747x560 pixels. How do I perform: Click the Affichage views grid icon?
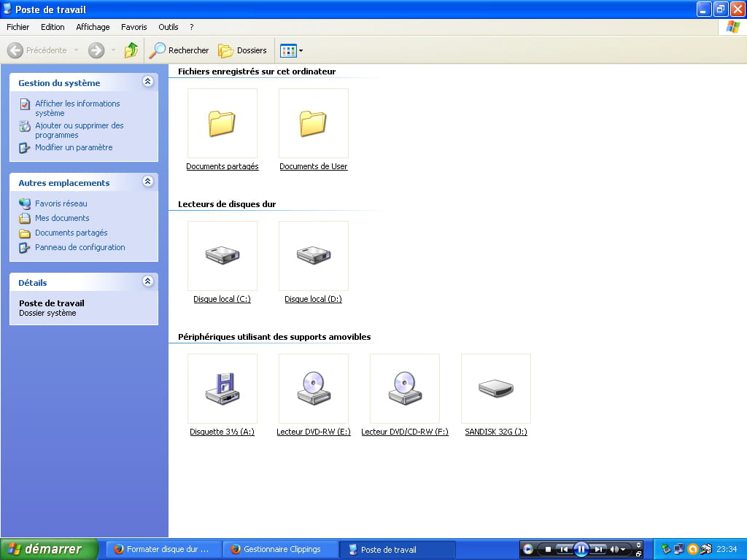point(288,50)
